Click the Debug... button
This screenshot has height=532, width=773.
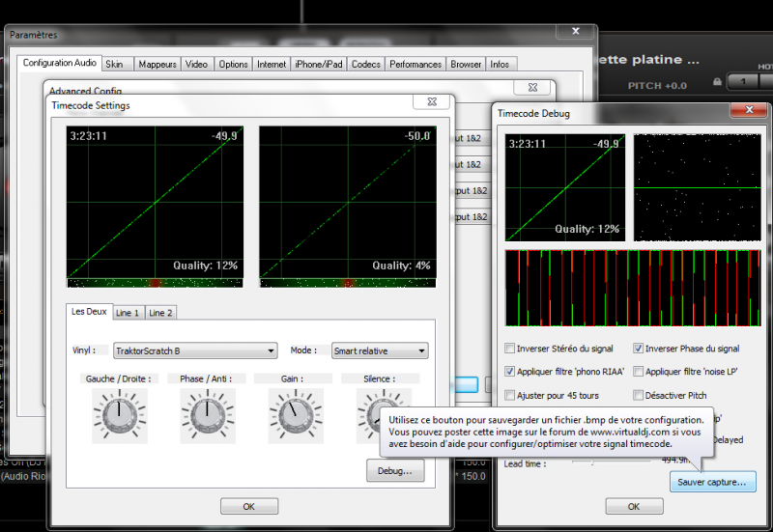[395, 471]
